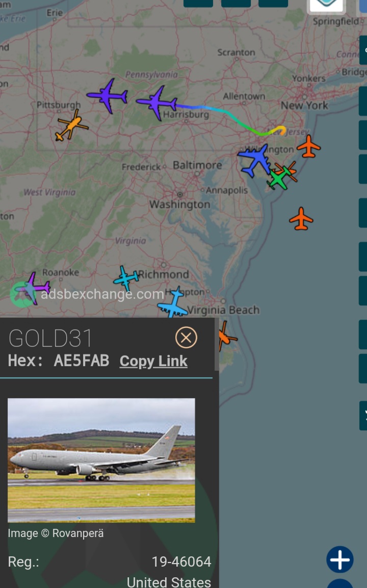Image resolution: width=367 pixels, height=588 pixels.
Task: Click the blue plus zoom-in button
Action: pyautogui.click(x=339, y=559)
